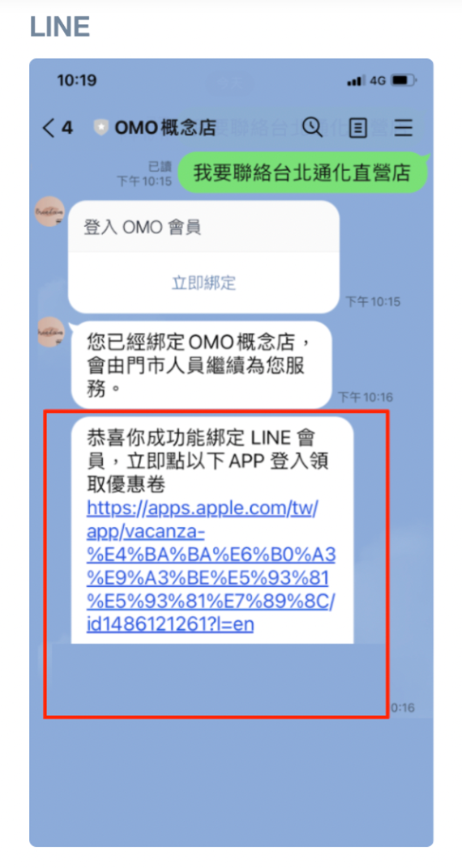462x868 pixels.
Task: Open sender avatar beside the 登入 OMO 會員 card
Action: point(50,211)
